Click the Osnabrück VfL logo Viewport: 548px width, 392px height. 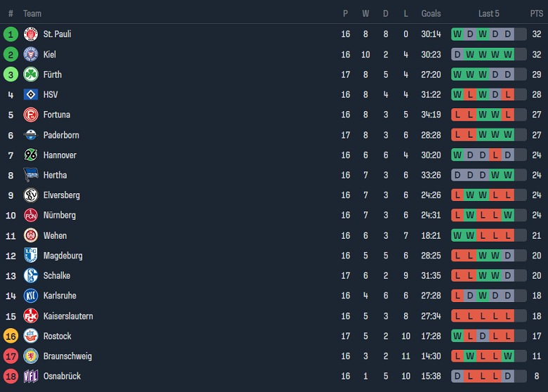pyautogui.click(x=30, y=376)
